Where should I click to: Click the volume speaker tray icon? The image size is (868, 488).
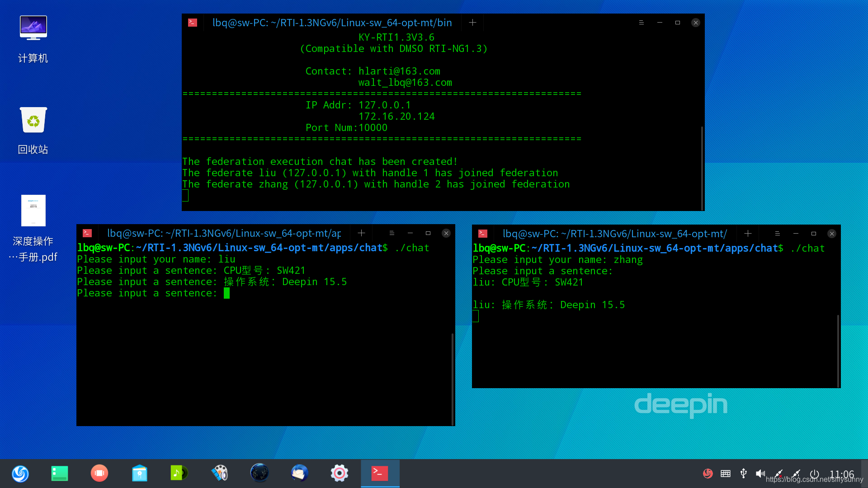pyautogui.click(x=760, y=474)
